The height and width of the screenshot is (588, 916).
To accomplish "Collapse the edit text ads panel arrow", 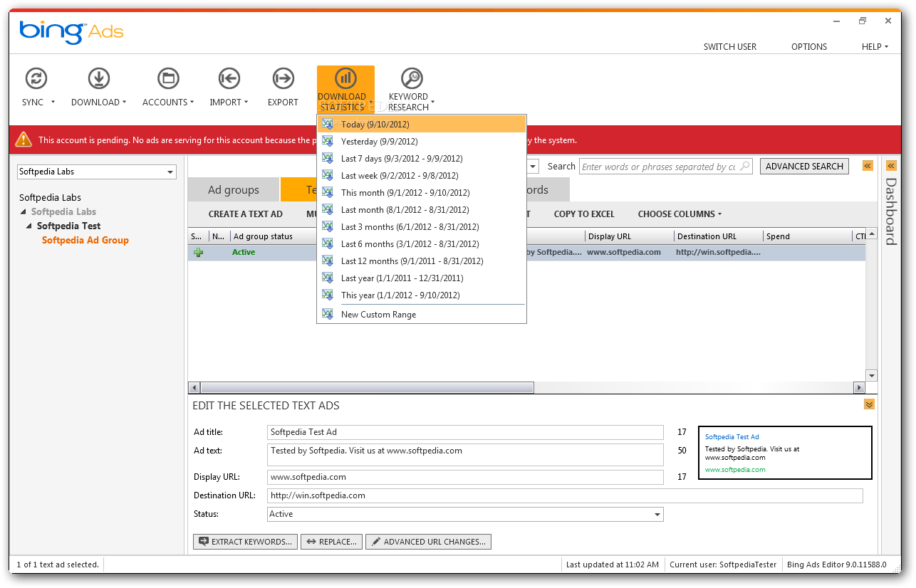I will [x=869, y=404].
